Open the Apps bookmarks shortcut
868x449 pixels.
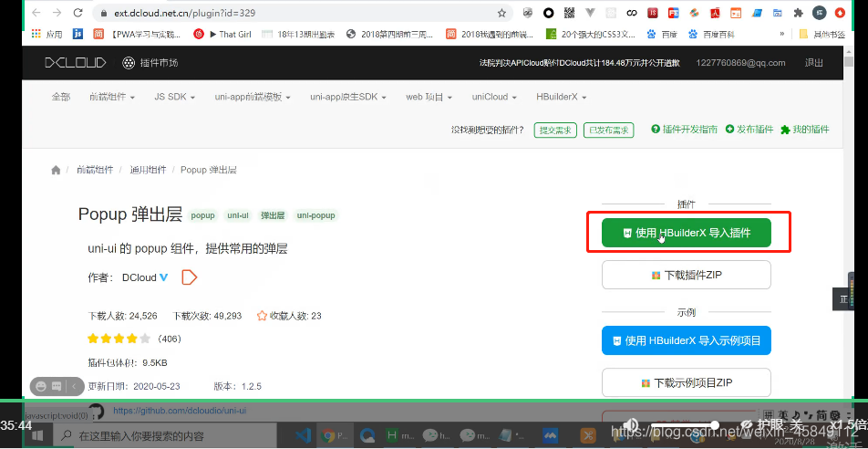pyautogui.click(x=47, y=35)
